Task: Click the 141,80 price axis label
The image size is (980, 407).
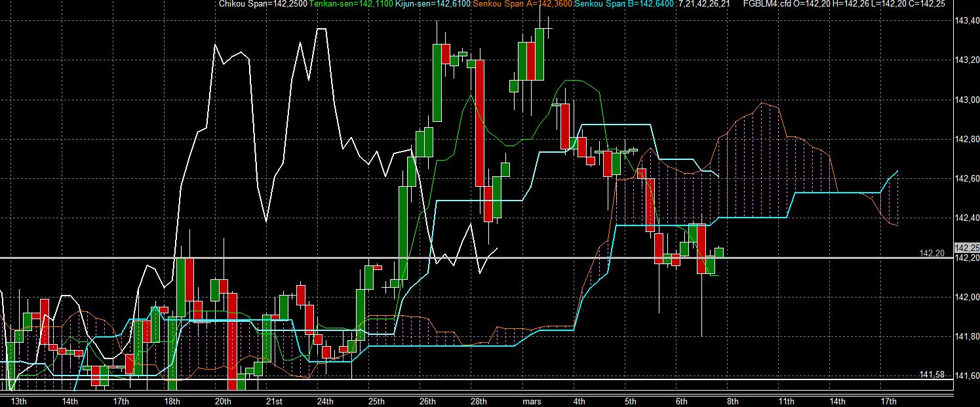Action: (x=967, y=336)
